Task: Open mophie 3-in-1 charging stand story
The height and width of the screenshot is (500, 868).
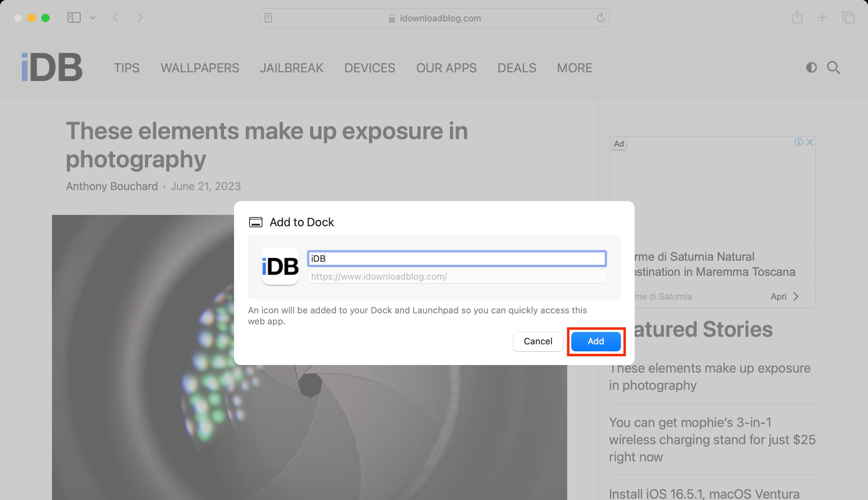Action: [x=712, y=439]
